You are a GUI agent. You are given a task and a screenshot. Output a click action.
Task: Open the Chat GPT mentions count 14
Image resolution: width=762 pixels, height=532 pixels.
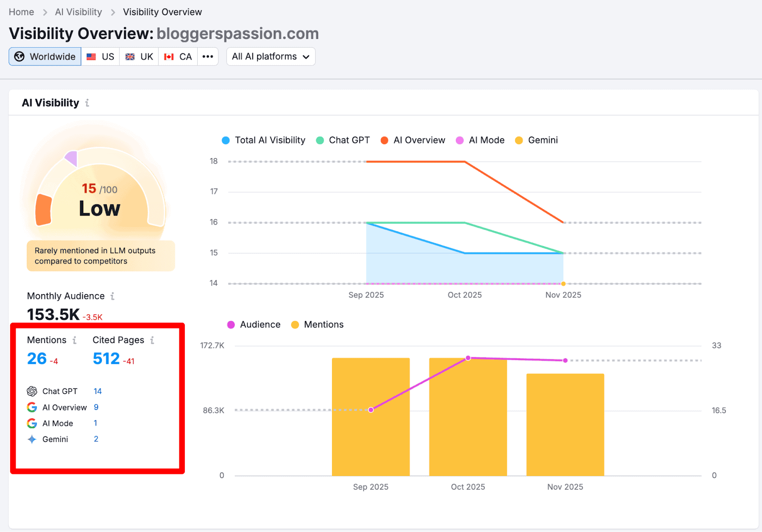tap(98, 391)
